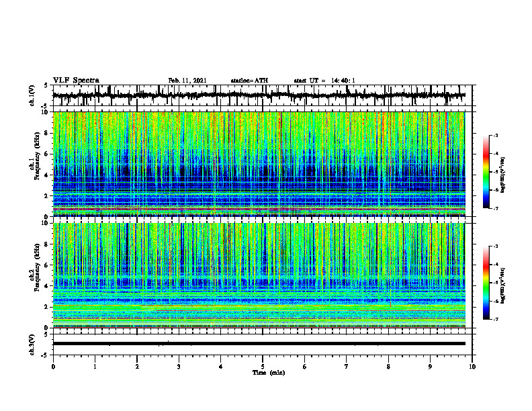Click time axis tick label "8"

(x=388, y=367)
